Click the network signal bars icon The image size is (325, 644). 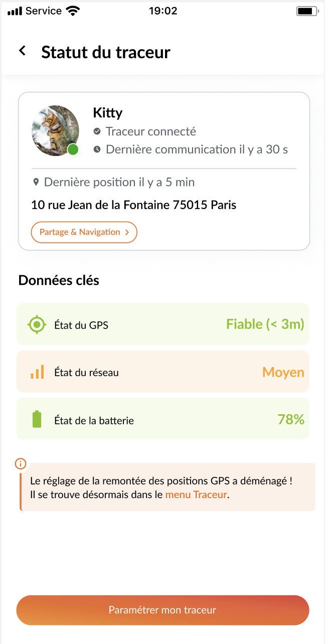click(x=37, y=372)
